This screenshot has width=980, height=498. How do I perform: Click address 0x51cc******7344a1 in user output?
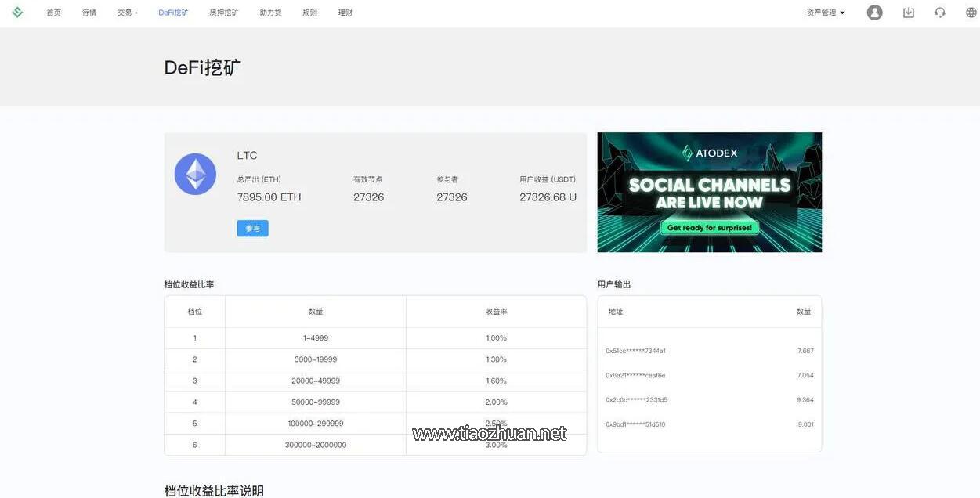click(635, 351)
